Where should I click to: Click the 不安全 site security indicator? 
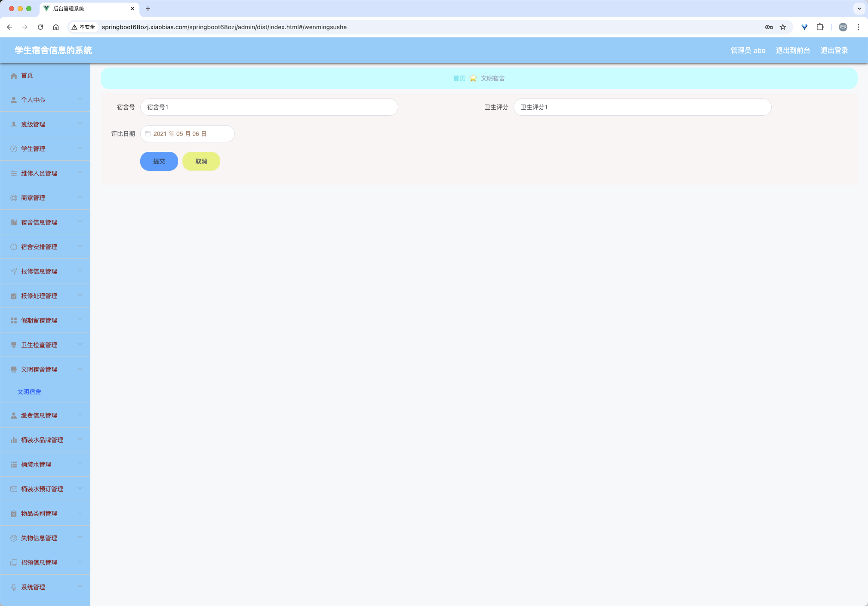tap(83, 27)
